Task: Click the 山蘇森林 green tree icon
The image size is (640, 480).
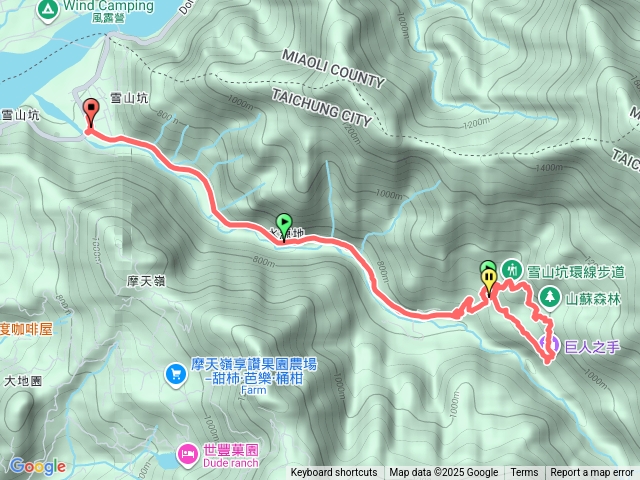Action: [549, 299]
